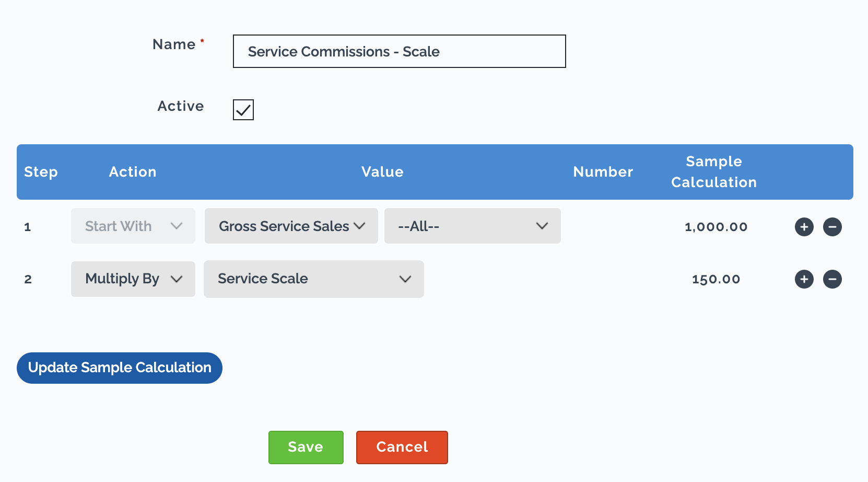Select the 150.00 sample calculation value
The image size is (868, 482).
(x=716, y=279)
